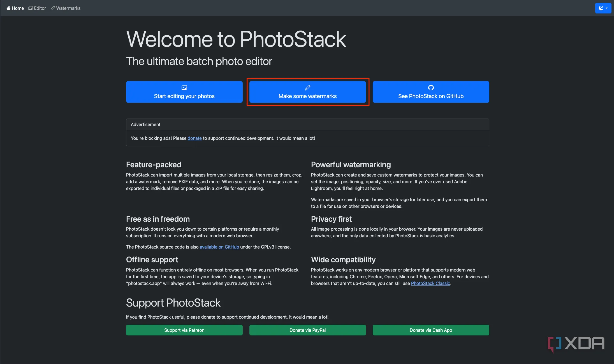Image resolution: width=614 pixels, height=364 pixels.
Task: Click the Wide compatibility heading
Action: [x=343, y=259]
